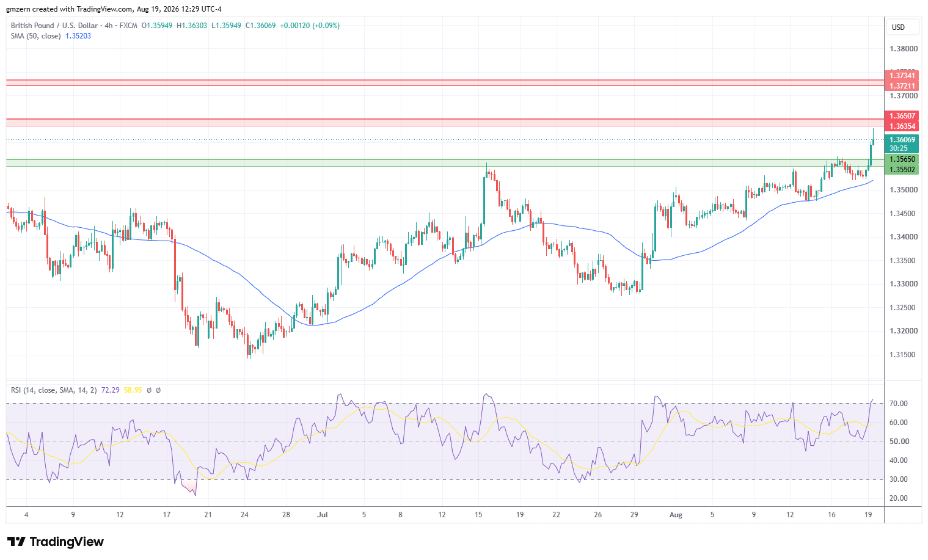Viewport: 928px width, 560px height.
Task: Click the 24 date on time axis
Action: tap(244, 515)
